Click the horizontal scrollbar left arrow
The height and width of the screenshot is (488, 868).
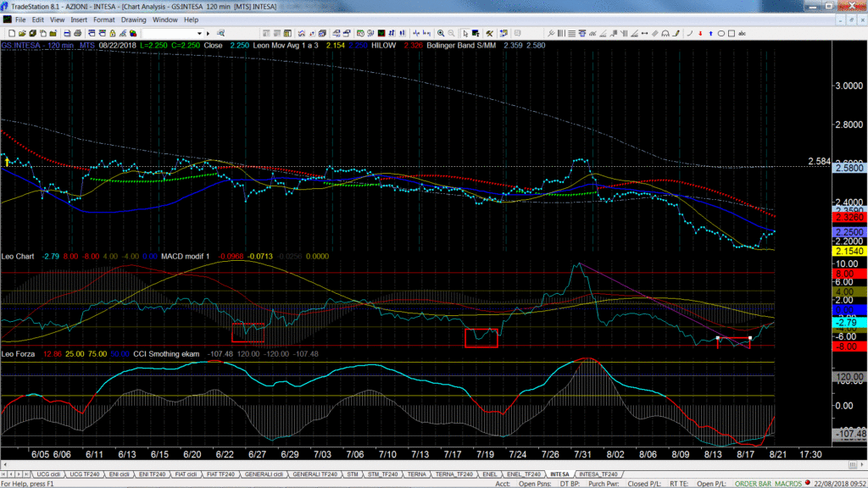[x=5, y=465]
